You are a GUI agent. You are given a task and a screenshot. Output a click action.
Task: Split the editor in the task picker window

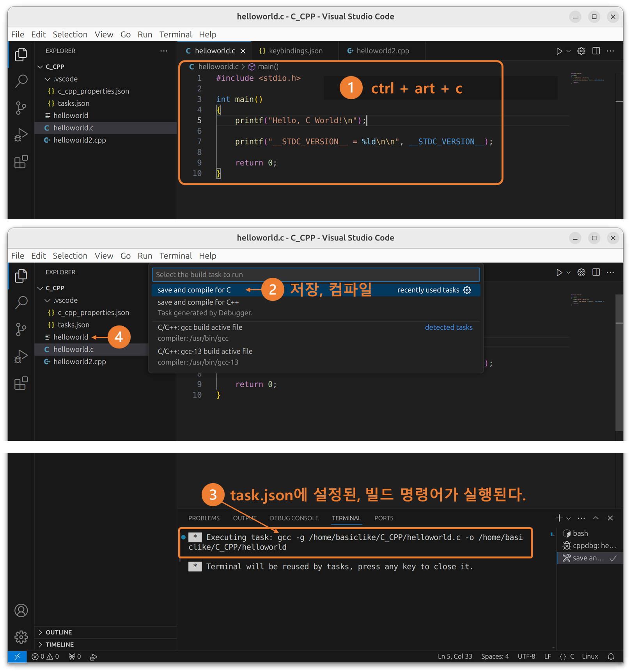[x=596, y=272]
